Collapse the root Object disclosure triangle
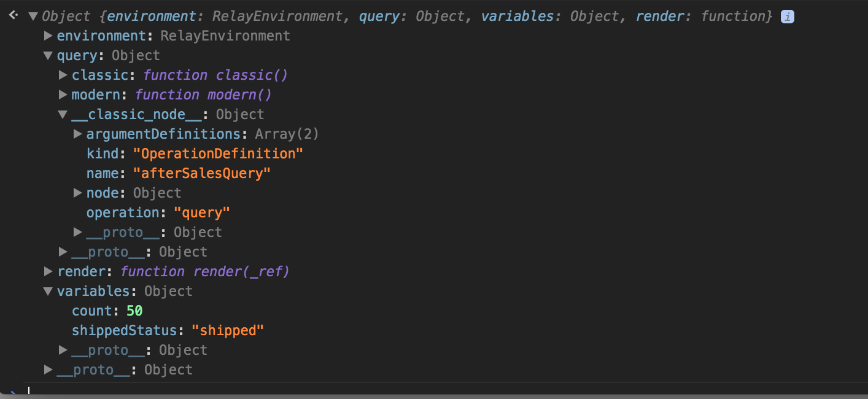 click(x=33, y=17)
